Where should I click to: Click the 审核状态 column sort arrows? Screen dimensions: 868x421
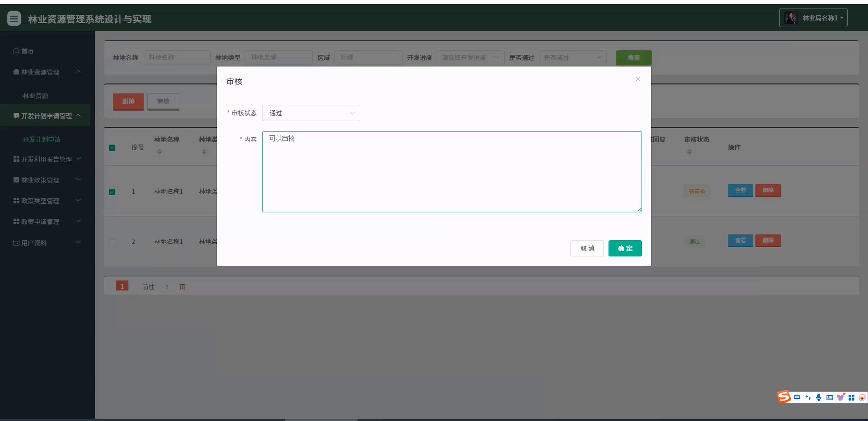(x=689, y=152)
